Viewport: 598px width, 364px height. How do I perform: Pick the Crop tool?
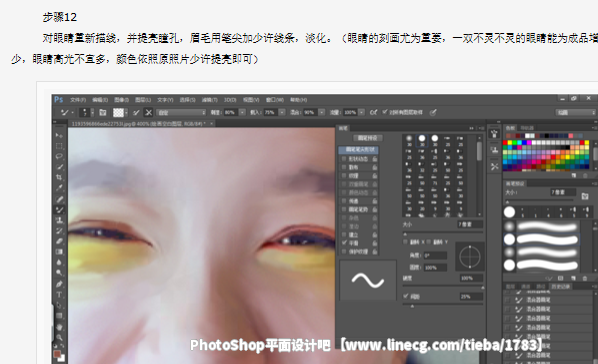(59, 177)
